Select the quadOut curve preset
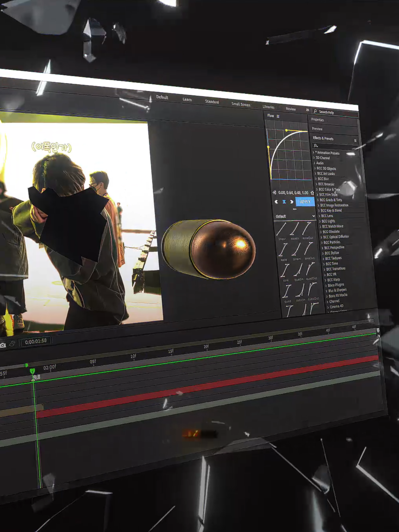This screenshot has width=399, height=532. pyautogui.click(x=311, y=271)
